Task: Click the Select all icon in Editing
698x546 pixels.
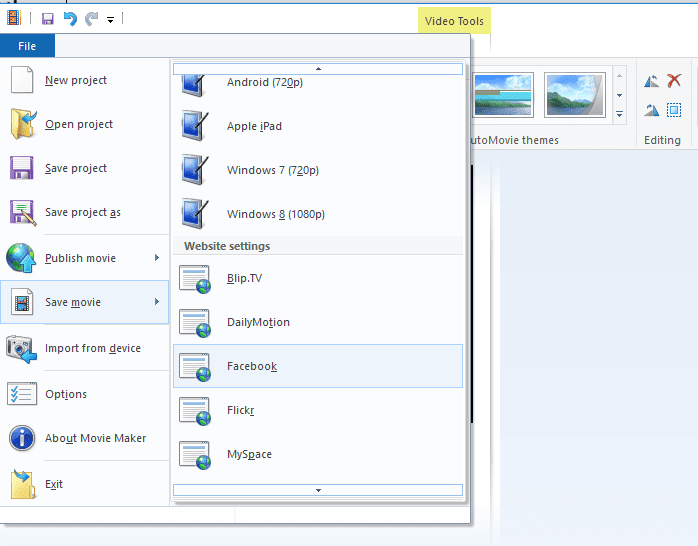Action: tap(674, 110)
